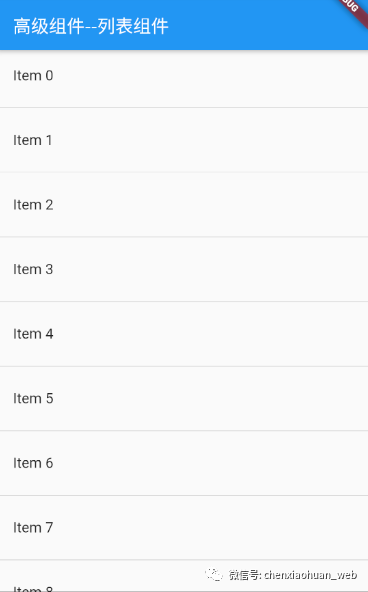Screen dimensions: 368x592
Task: Click the Item 0 text label
Action: [x=33, y=76]
